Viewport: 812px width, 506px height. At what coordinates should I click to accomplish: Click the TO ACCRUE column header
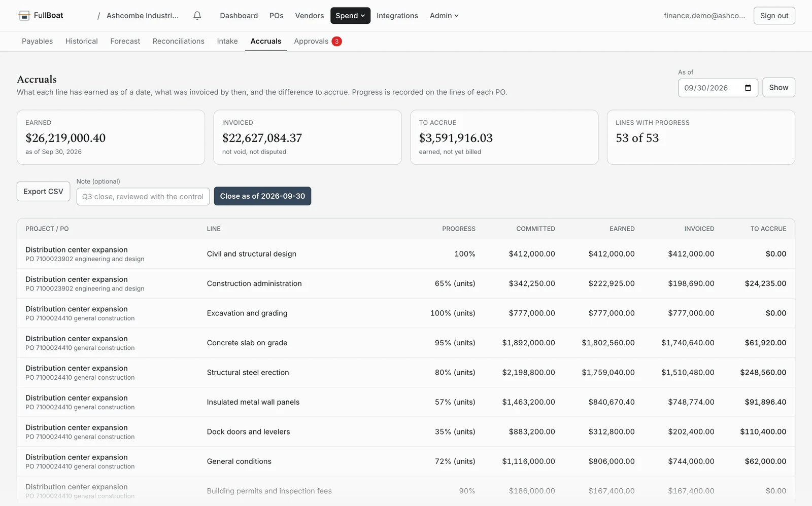(768, 229)
